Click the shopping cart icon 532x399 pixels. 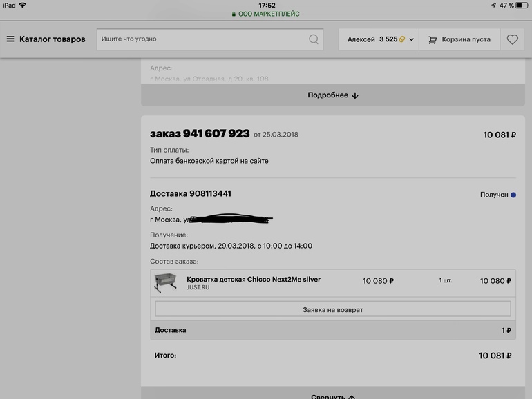coord(433,40)
